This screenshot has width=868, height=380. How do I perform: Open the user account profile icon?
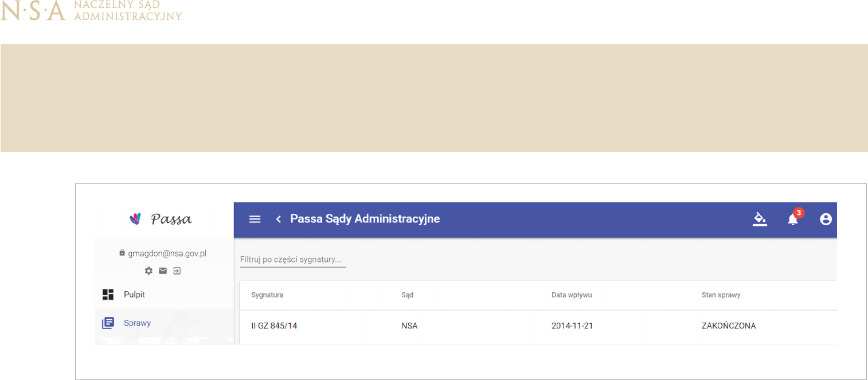[826, 219]
